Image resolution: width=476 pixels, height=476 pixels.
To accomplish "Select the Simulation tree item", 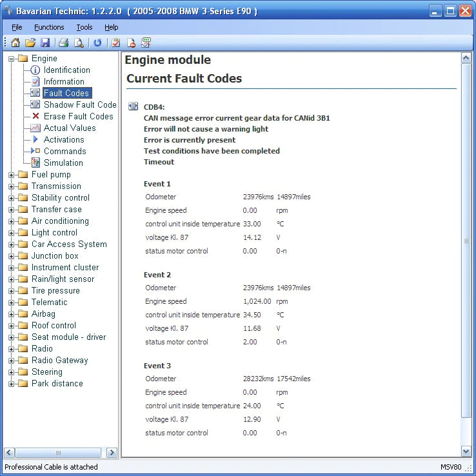I will [63, 163].
